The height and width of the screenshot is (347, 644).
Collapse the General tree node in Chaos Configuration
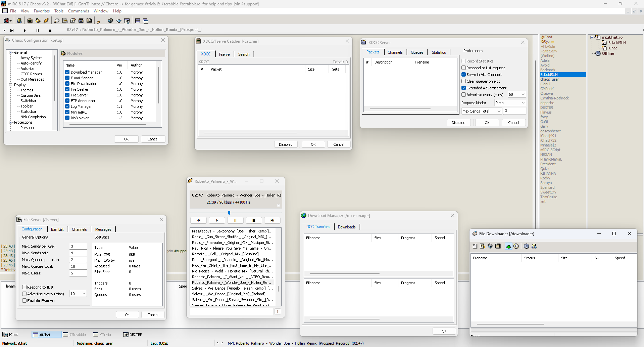click(x=11, y=52)
